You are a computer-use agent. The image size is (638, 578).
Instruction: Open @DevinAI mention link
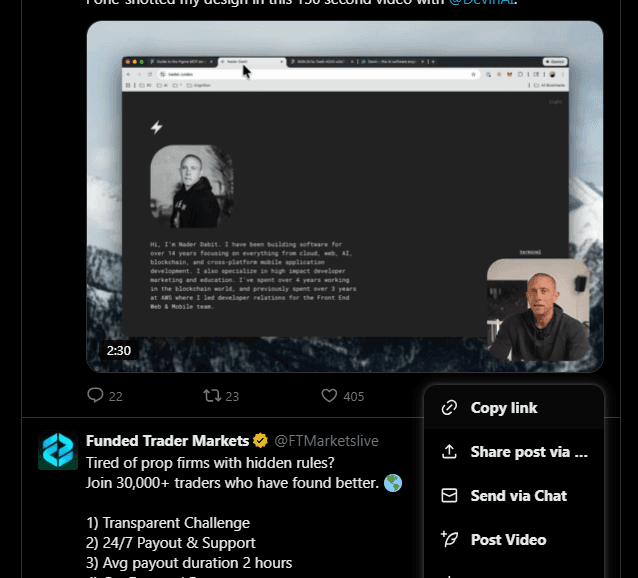pos(482,2)
